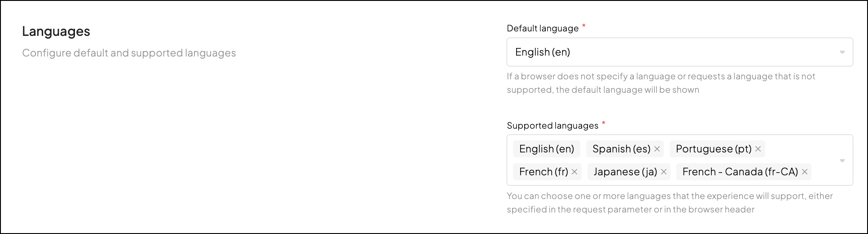The image size is (868, 234).
Task: Click the Japanese (ja) tag label
Action: 625,172
